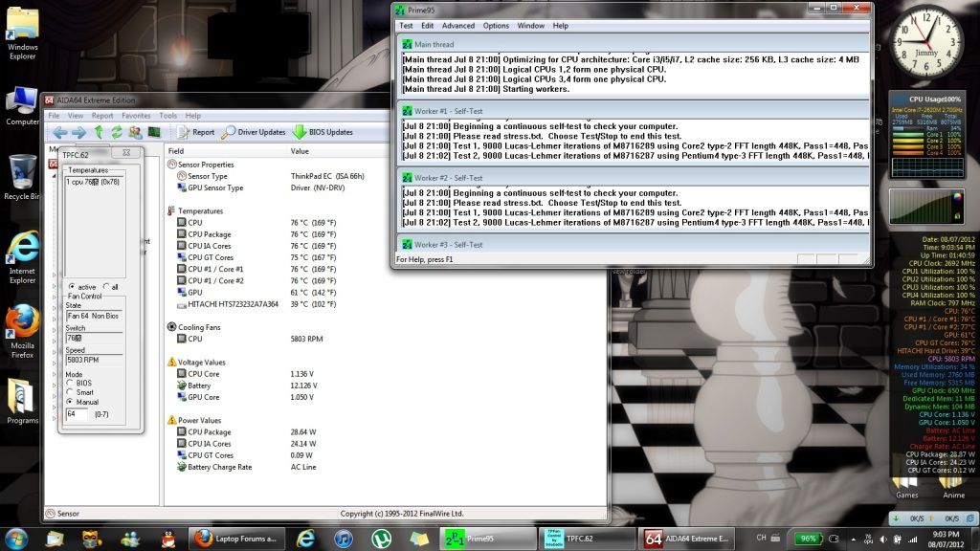Activate Worker #2 Self-Test window title

pyautogui.click(x=634, y=178)
